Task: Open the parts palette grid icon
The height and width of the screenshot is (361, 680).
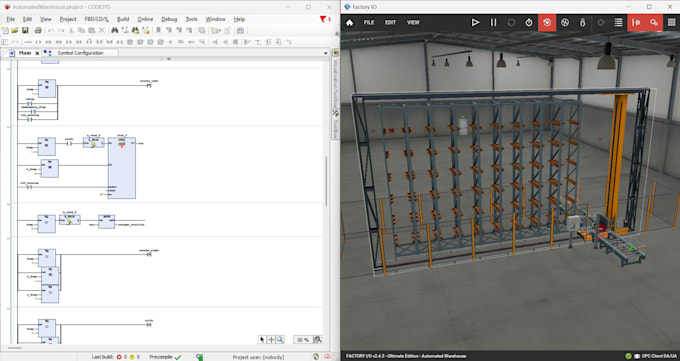Action: 672,22
